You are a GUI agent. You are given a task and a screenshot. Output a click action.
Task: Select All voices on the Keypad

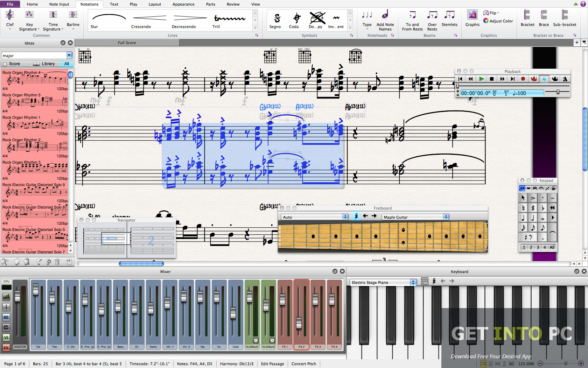click(x=552, y=247)
